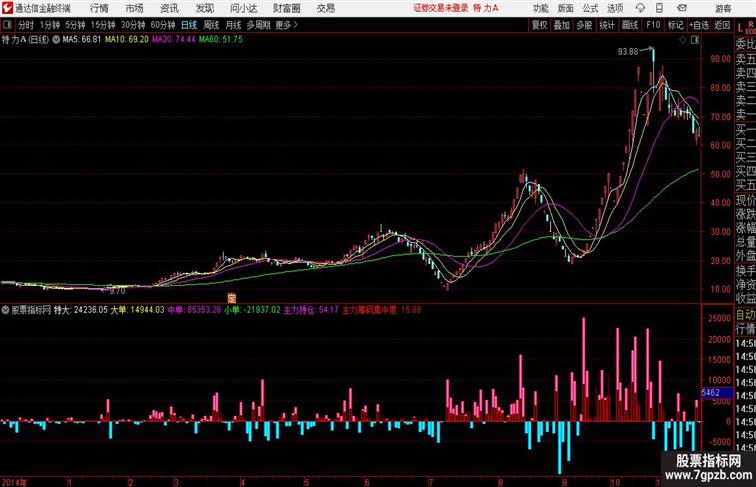Viewport: 756px width, 487px height.
Task: Open the 行情 menu
Action: (x=99, y=8)
